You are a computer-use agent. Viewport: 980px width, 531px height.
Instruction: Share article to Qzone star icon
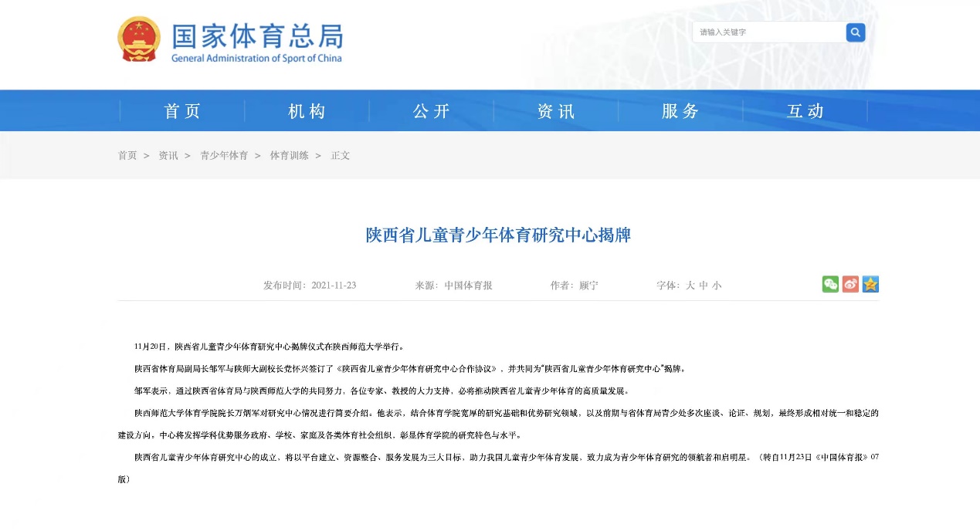870,284
